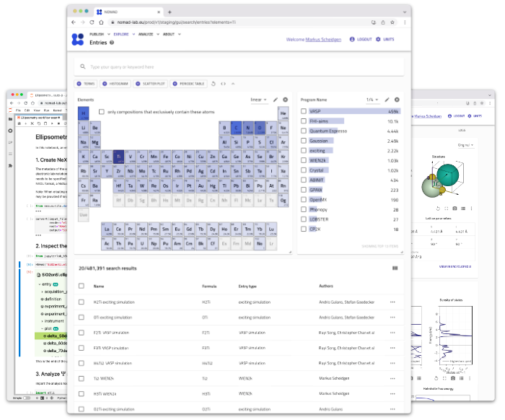Add a TERMS widget
Screen dimensions: 505x420
86,84
